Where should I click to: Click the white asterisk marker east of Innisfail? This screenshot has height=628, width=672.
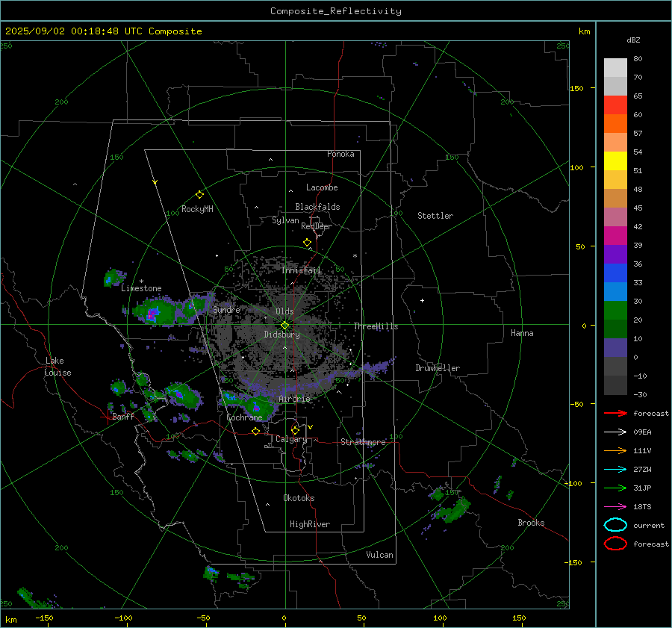coord(355,256)
